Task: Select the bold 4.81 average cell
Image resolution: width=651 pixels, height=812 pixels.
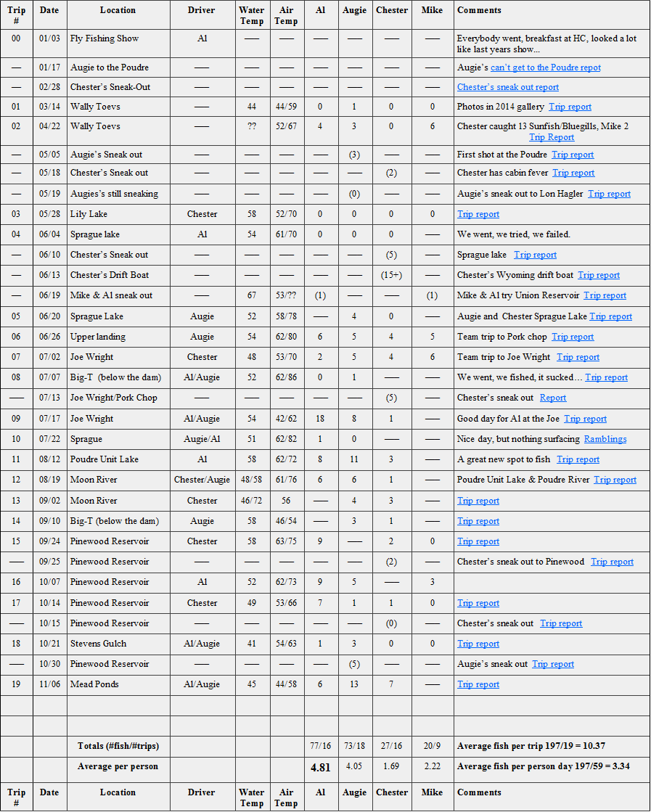Action: [x=320, y=767]
